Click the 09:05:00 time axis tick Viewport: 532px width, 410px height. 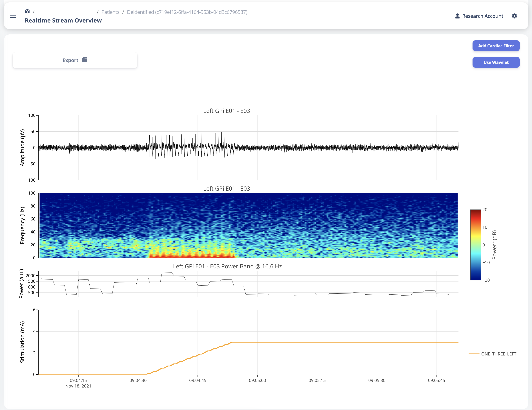click(x=257, y=380)
